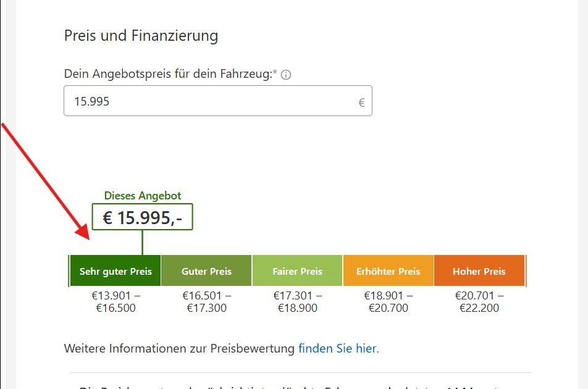
Task: Click the green 'Dieses Angebot' label
Action: (x=143, y=196)
